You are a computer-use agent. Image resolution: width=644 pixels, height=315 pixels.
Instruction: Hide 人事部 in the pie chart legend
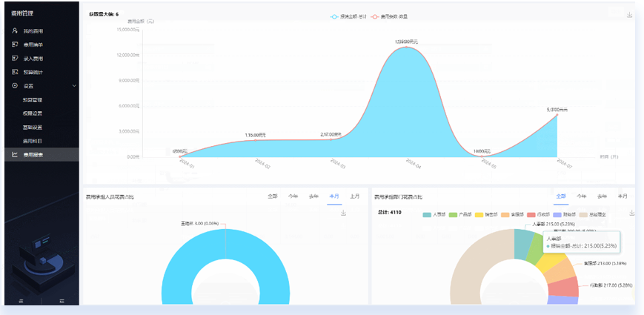point(427,214)
